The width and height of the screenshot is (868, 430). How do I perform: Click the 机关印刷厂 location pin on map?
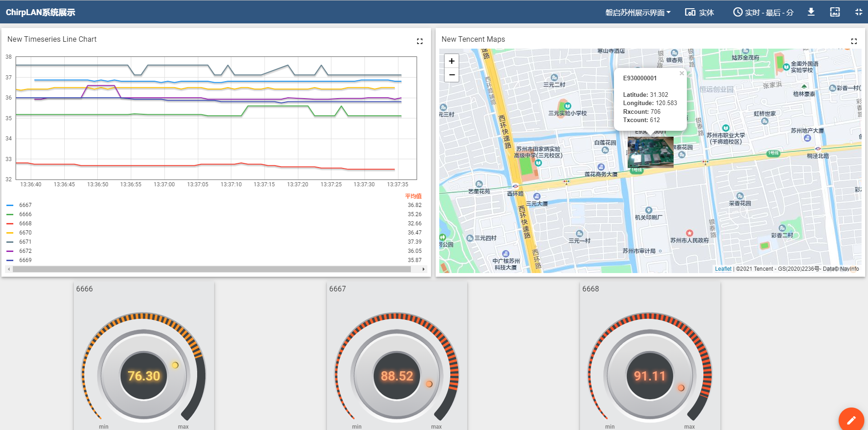pyautogui.click(x=648, y=211)
